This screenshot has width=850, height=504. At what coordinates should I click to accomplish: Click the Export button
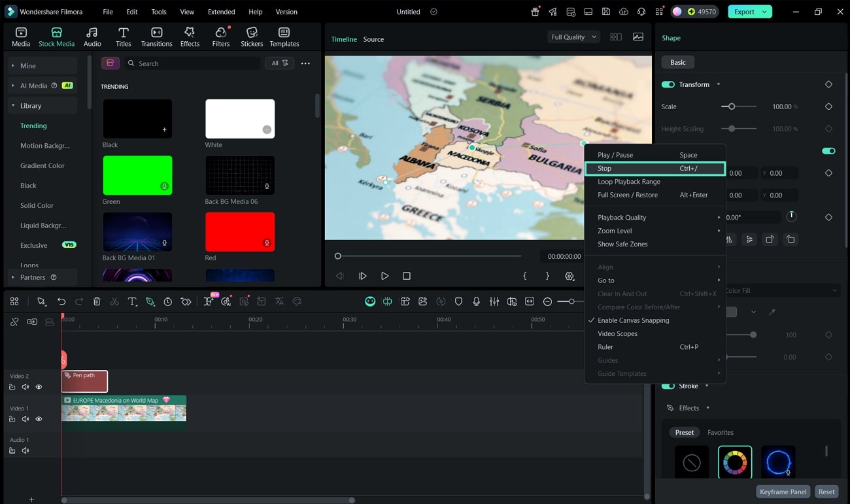[743, 12]
